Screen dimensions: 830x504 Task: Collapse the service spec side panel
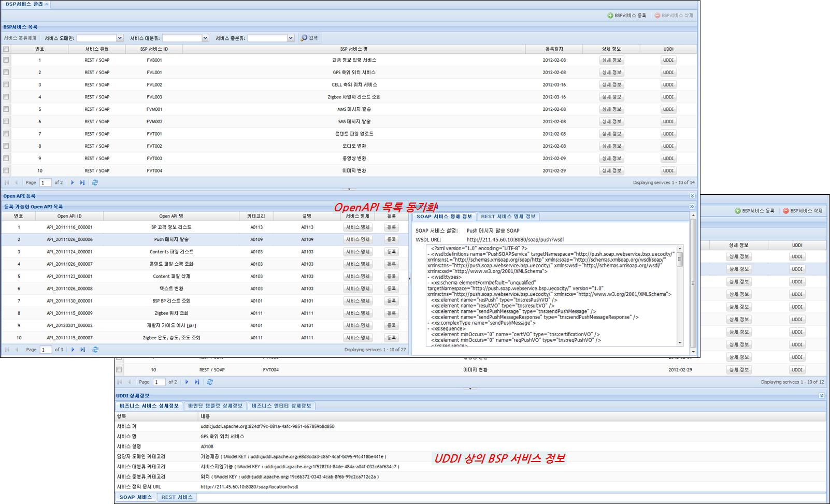point(692,207)
